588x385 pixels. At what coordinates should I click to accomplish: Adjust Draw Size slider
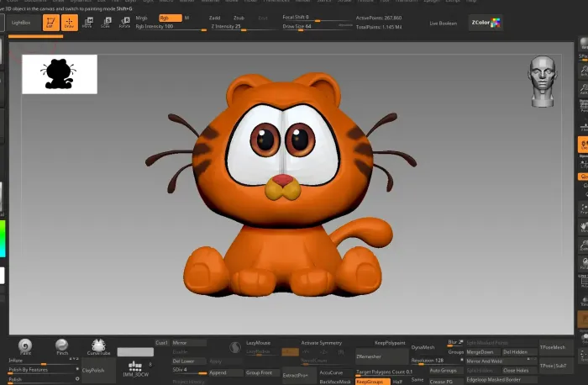pos(317,27)
